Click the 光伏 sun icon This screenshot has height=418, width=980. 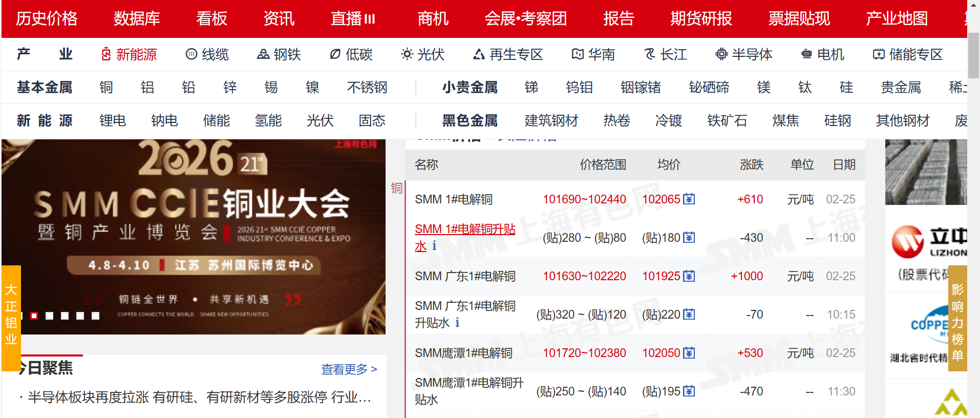pyautogui.click(x=407, y=54)
